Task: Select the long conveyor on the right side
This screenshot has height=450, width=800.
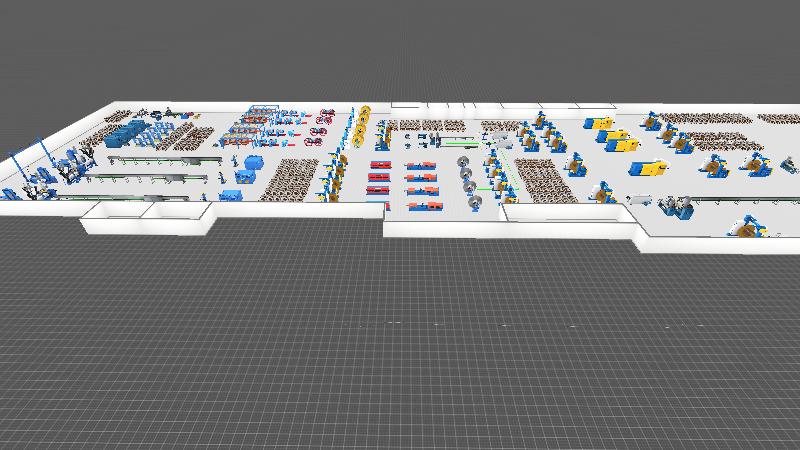Action: [747, 200]
